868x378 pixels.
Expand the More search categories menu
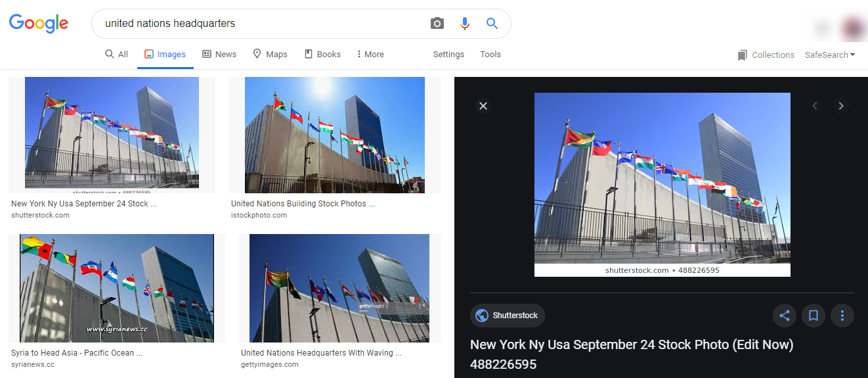(x=371, y=55)
